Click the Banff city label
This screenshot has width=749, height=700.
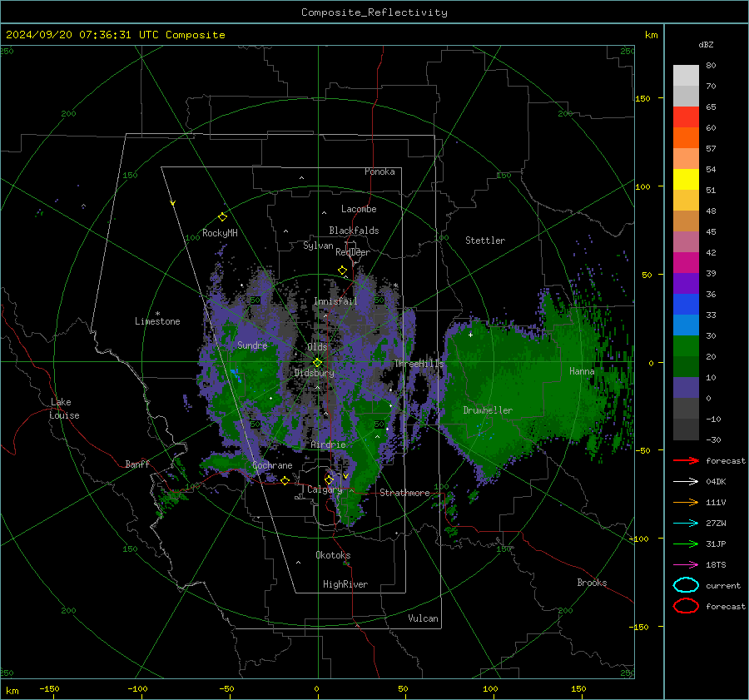tap(137, 464)
